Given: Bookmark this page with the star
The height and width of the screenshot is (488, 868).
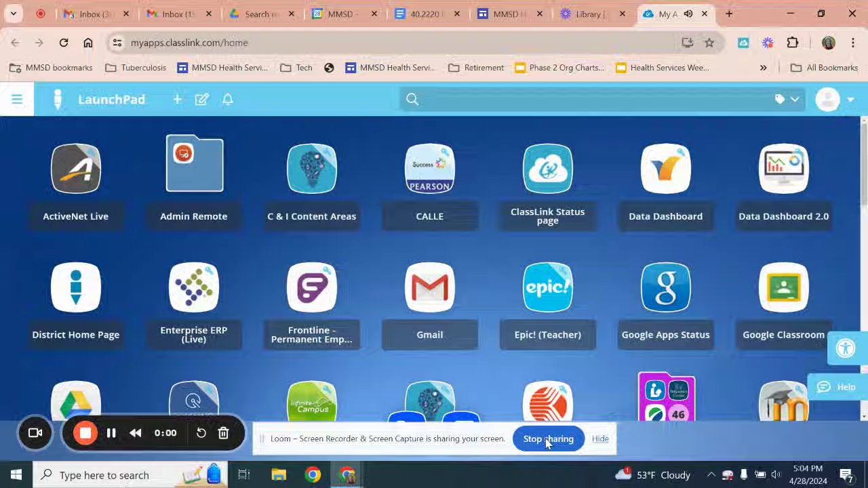Looking at the screenshot, I should (709, 43).
